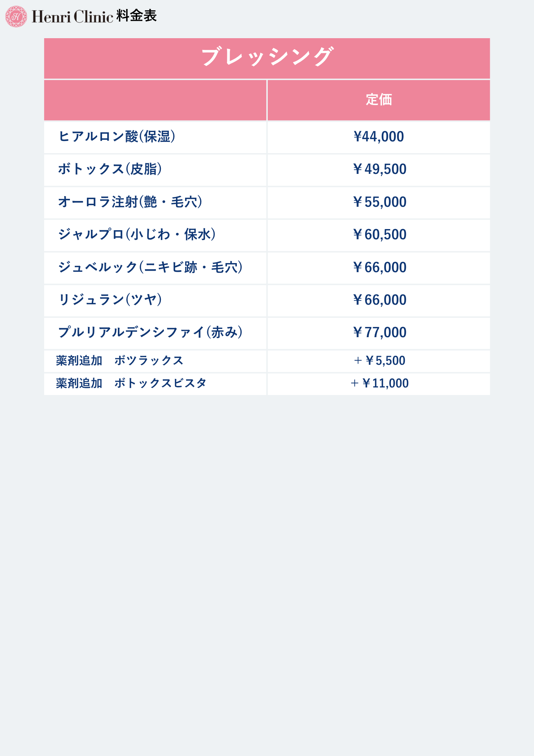Click the 定価 column header
Image resolution: width=534 pixels, height=756 pixels.
click(379, 100)
